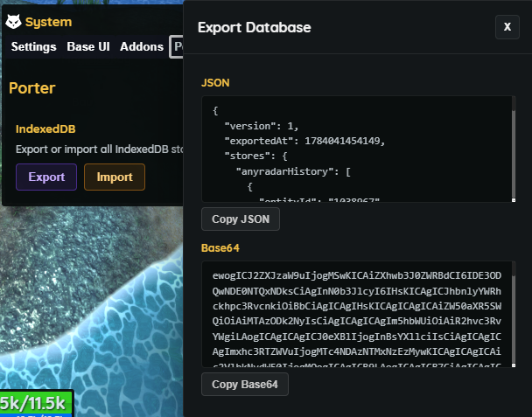
Task: Close the Export Database dialog
Action: [507, 27]
